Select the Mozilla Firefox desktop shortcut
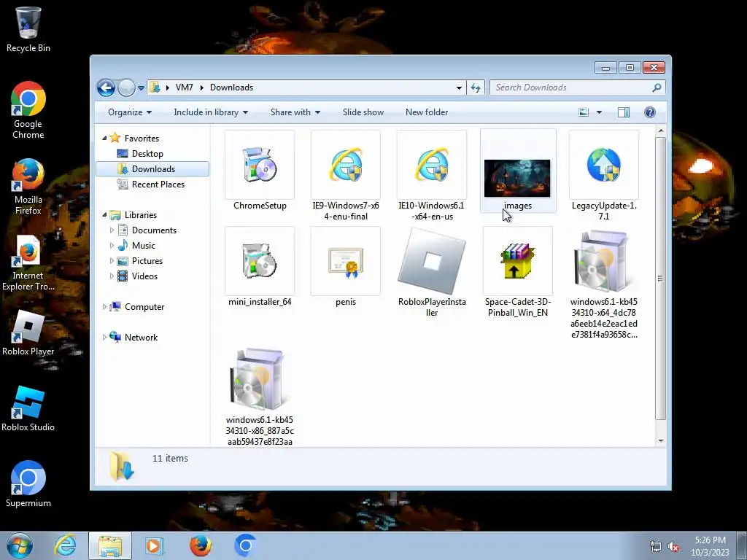The width and height of the screenshot is (747, 560). pyautogui.click(x=28, y=187)
